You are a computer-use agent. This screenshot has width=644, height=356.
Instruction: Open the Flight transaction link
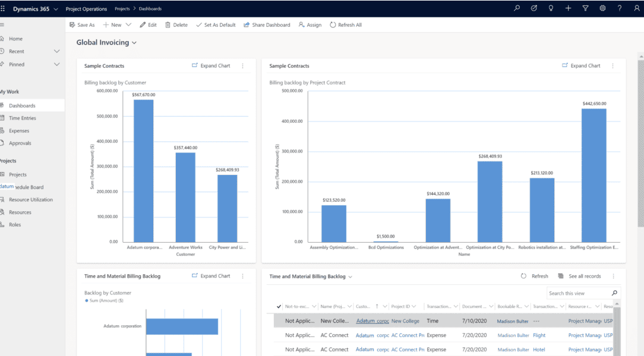(x=539, y=335)
